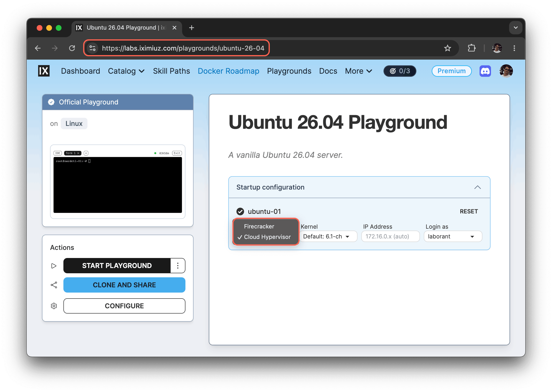Click Clone and Share button
This screenshot has width=552, height=392.
point(124,285)
